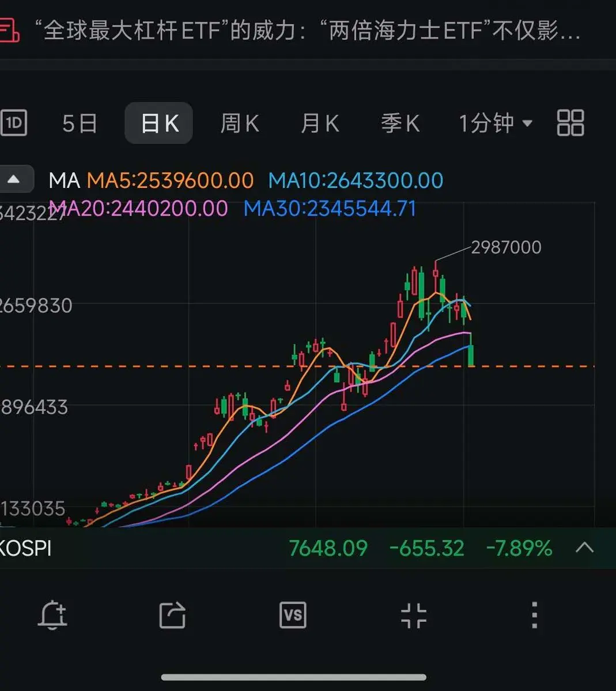The height and width of the screenshot is (691, 616).
Task: Tap the 133035 price axis label
Action: click(33, 509)
